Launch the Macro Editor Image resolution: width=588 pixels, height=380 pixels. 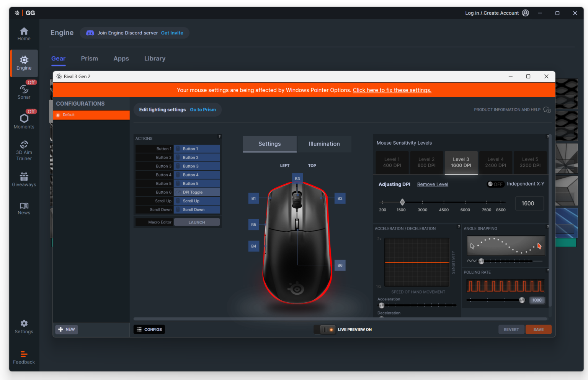(x=197, y=222)
